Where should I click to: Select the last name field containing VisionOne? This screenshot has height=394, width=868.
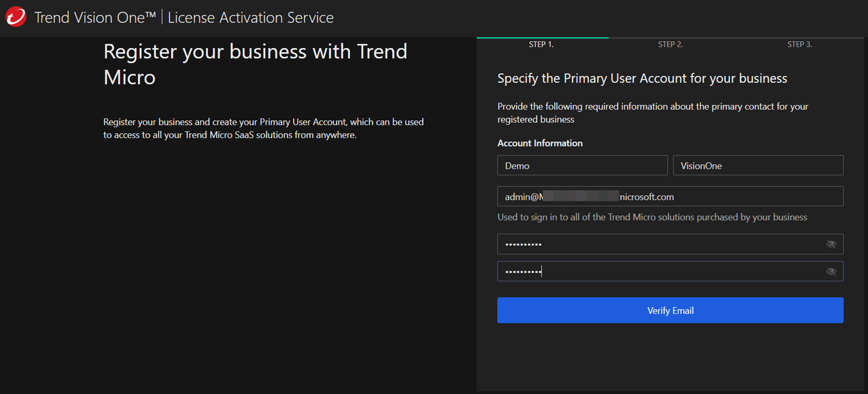[758, 166]
